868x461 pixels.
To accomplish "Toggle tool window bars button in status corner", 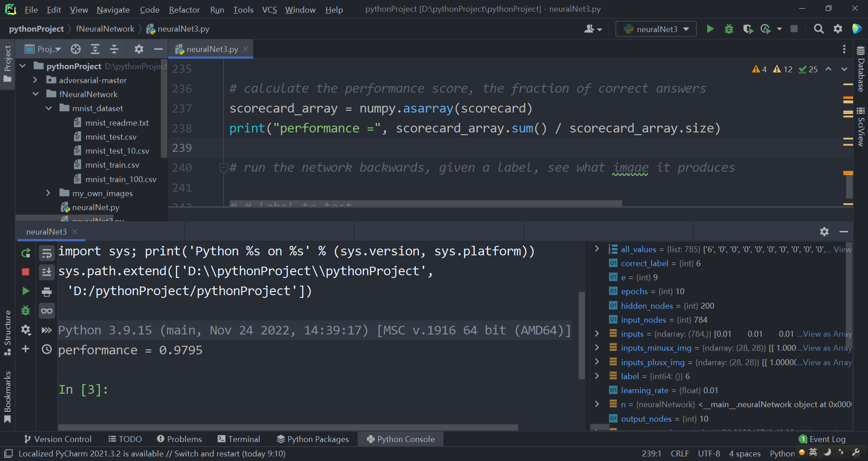I will coord(9,453).
